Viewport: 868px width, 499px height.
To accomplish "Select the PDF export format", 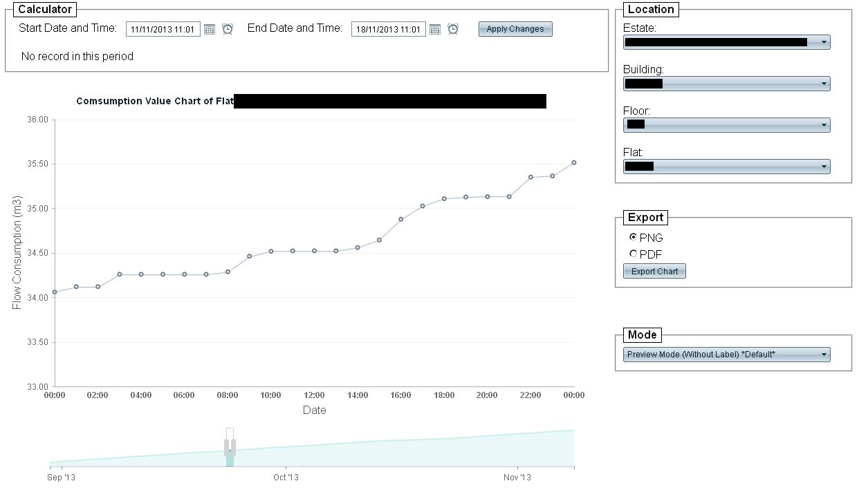I will (634, 254).
